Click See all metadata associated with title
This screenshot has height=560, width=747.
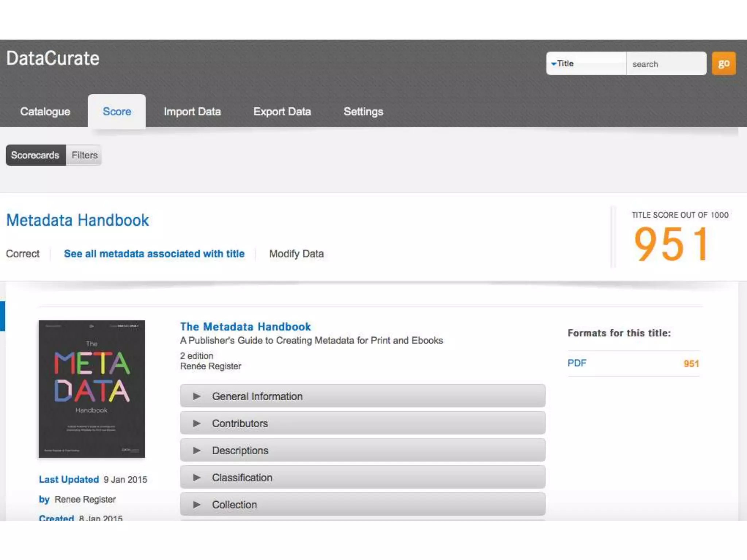[154, 254]
